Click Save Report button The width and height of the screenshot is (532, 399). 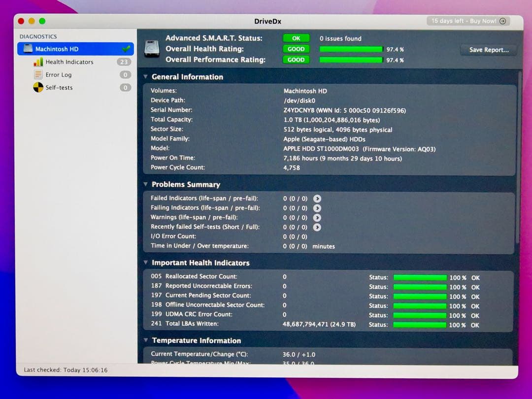tap(488, 50)
